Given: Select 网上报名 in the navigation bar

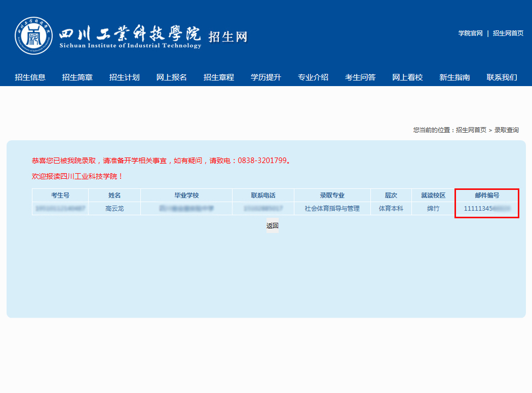Looking at the screenshot, I should coord(172,77).
